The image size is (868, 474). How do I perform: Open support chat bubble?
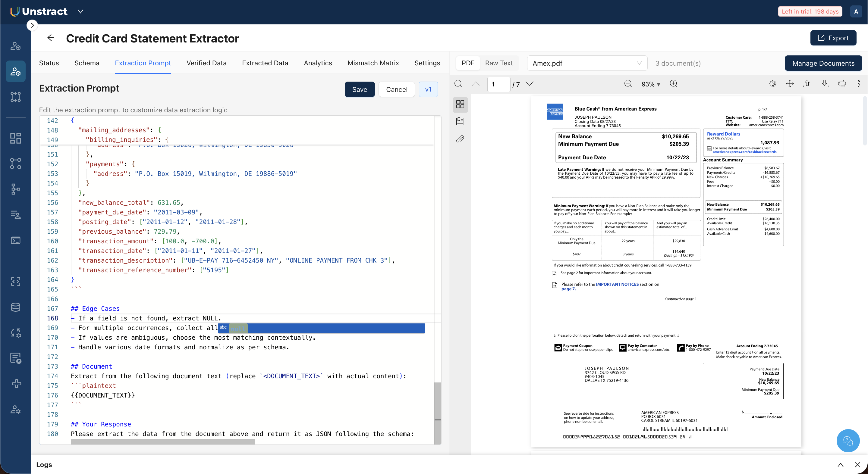848,440
